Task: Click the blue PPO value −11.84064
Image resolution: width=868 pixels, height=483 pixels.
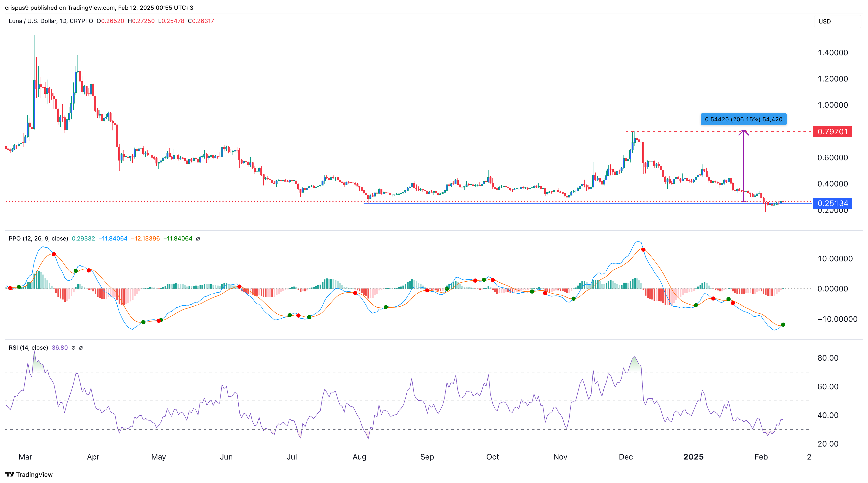Action: pos(113,239)
